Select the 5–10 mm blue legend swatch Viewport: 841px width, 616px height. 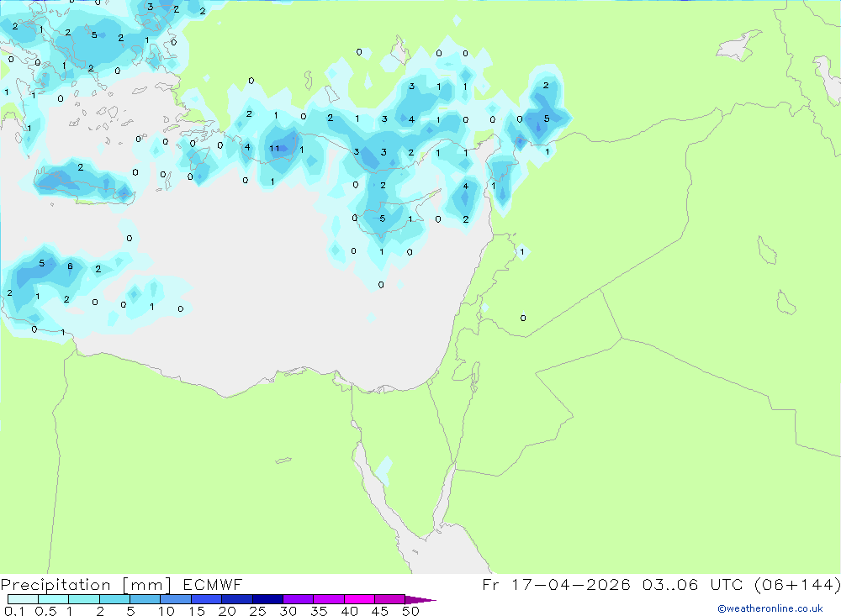145,599
